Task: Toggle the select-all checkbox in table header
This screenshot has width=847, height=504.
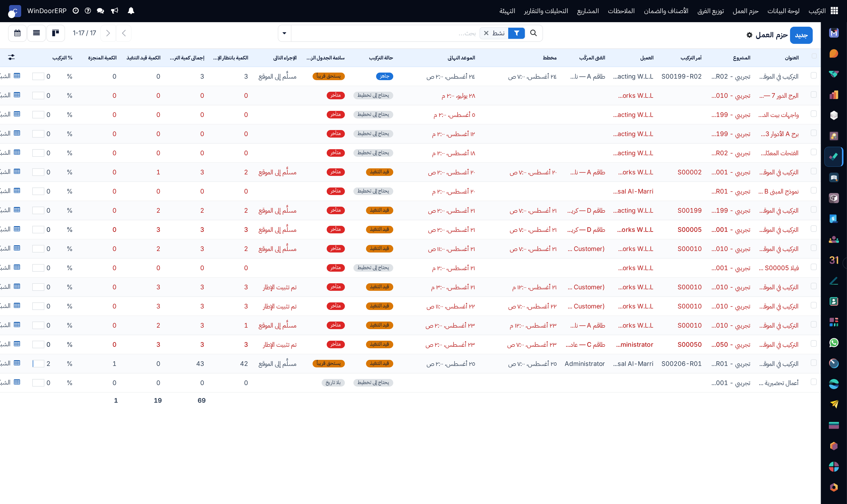Action: (814, 56)
